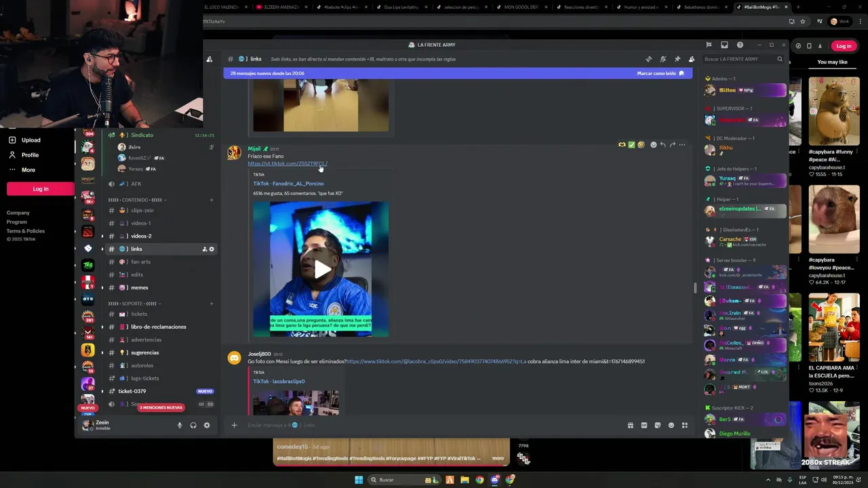Open the edits channel
Viewport: 868px width, 488px height.
click(x=161, y=274)
